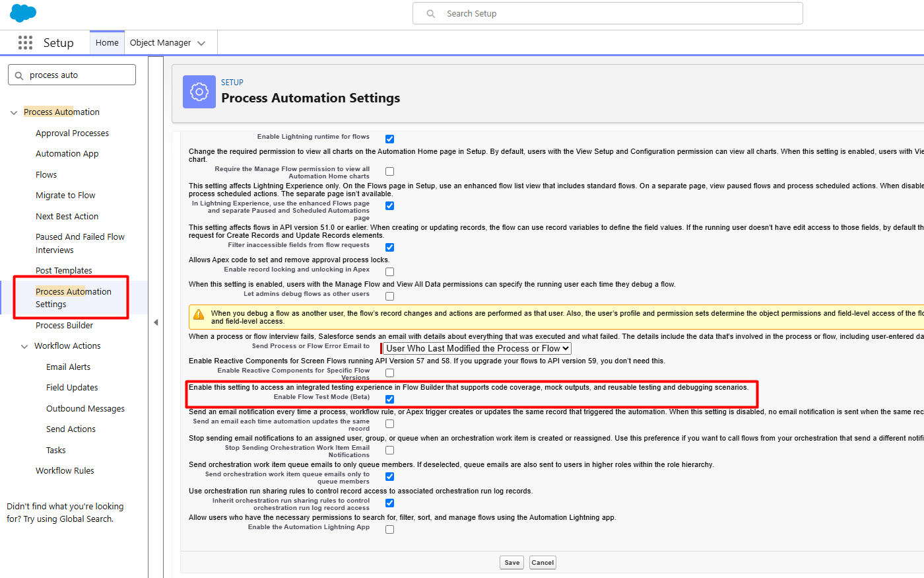Screen dimensions: 924x578
Task: Check Let admins debug flows as other users
Action: point(389,296)
